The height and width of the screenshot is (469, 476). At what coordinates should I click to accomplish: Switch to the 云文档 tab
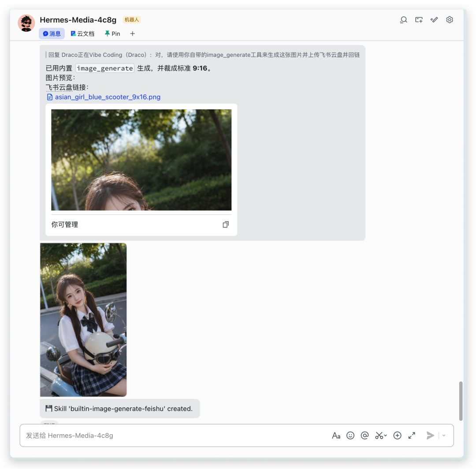82,33
